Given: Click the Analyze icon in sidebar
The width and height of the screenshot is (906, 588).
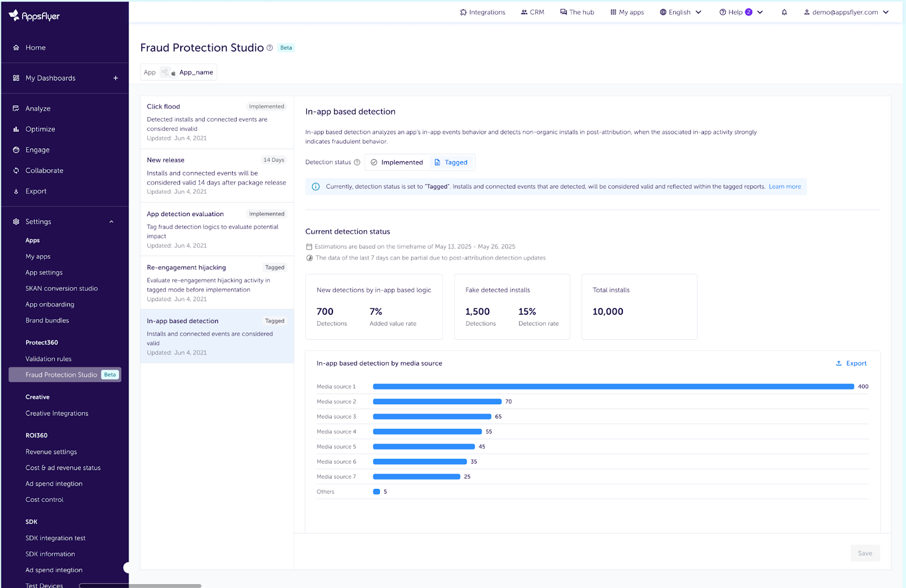Looking at the screenshot, I should coord(16,109).
